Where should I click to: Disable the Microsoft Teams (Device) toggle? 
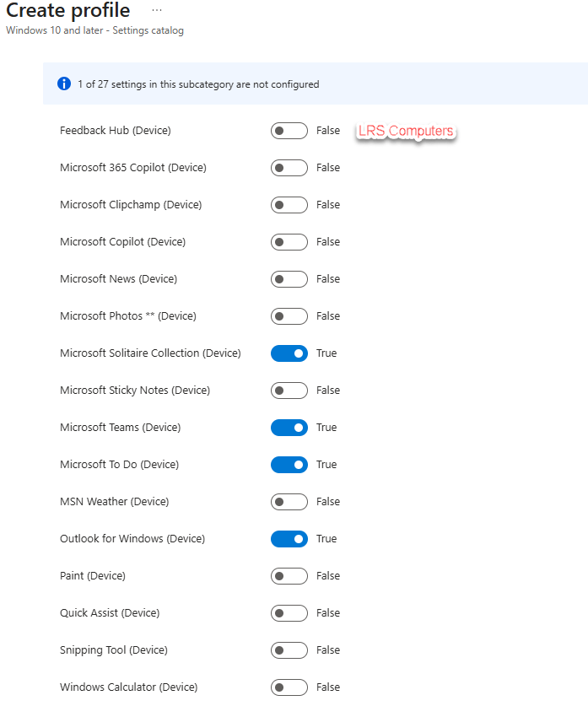289,428
